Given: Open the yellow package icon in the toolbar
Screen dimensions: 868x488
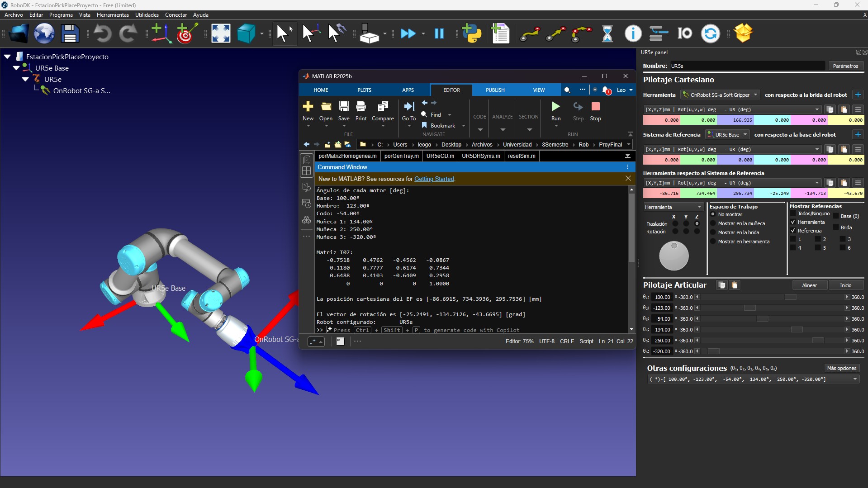Looking at the screenshot, I should [x=743, y=33].
